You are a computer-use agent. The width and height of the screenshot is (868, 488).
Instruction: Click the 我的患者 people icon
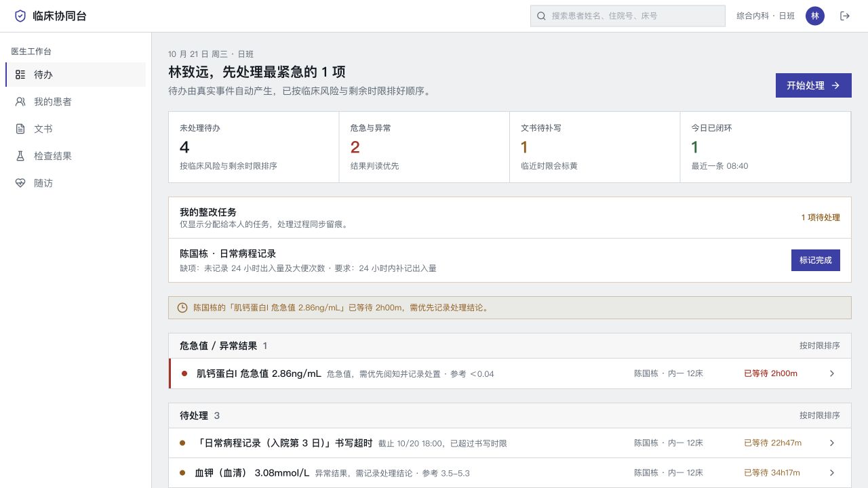click(20, 102)
